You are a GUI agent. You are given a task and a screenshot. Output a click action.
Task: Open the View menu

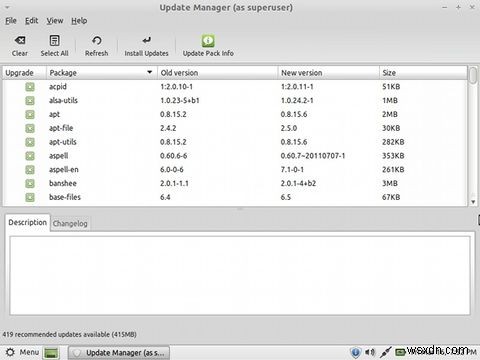[55, 21]
